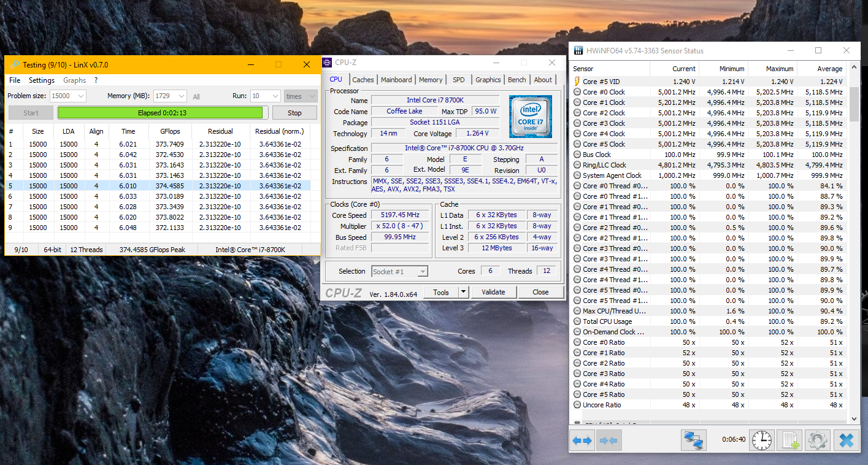This screenshot has width=868, height=465.
Task: Expand the Tools dropdown arrow in CPU-Z
Action: [x=463, y=292]
